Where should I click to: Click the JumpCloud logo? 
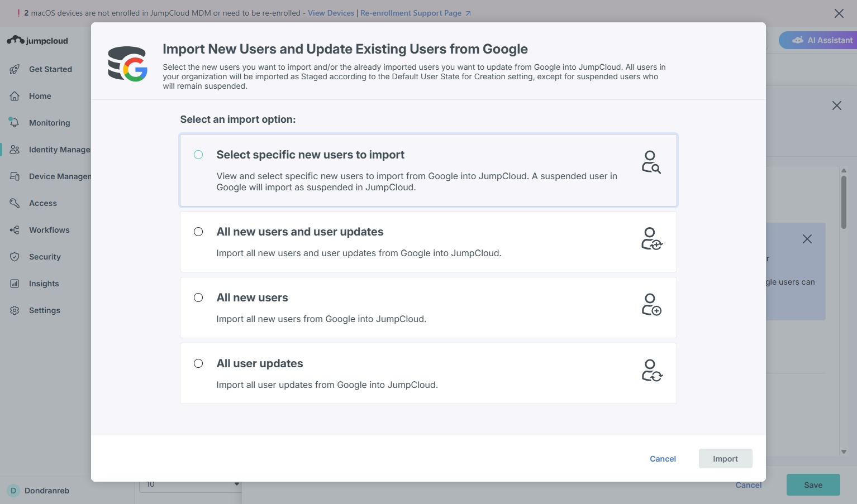click(x=37, y=40)
